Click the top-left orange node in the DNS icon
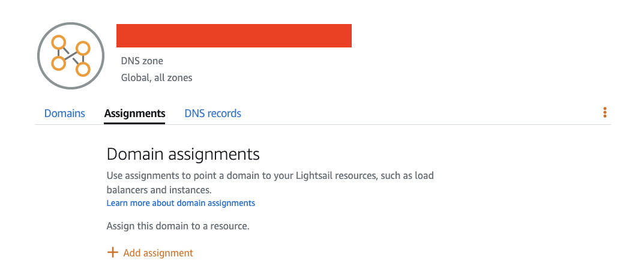Viewport: 644px width, 275px height. (58, 42)
